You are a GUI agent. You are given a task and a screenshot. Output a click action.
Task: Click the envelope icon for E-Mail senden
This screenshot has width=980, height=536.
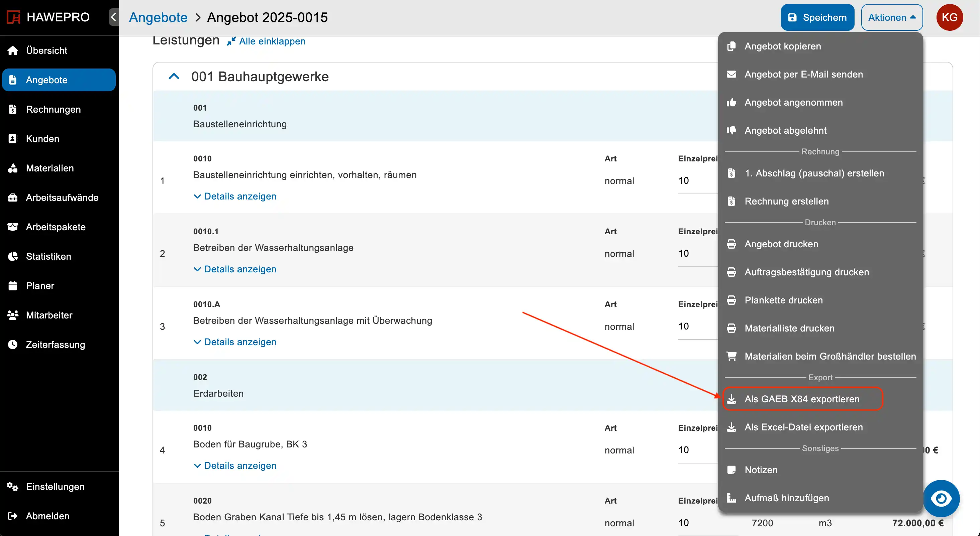click(731, 74)
